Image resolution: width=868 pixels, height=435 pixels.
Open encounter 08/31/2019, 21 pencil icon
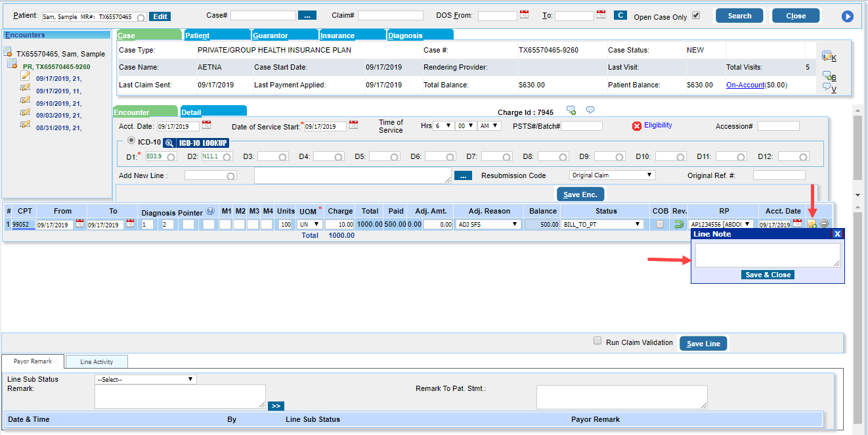(x=26, y=124)
